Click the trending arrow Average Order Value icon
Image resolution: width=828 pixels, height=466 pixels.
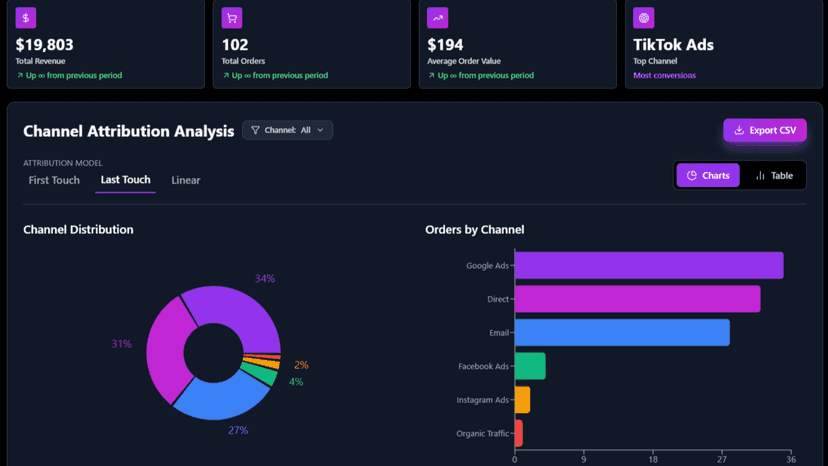(437, 18)
